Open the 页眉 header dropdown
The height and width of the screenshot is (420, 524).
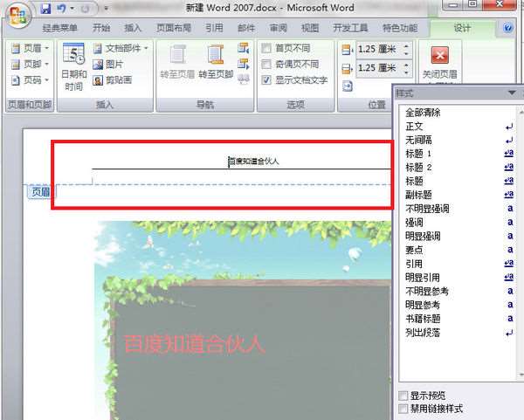(x=30, y=48)
